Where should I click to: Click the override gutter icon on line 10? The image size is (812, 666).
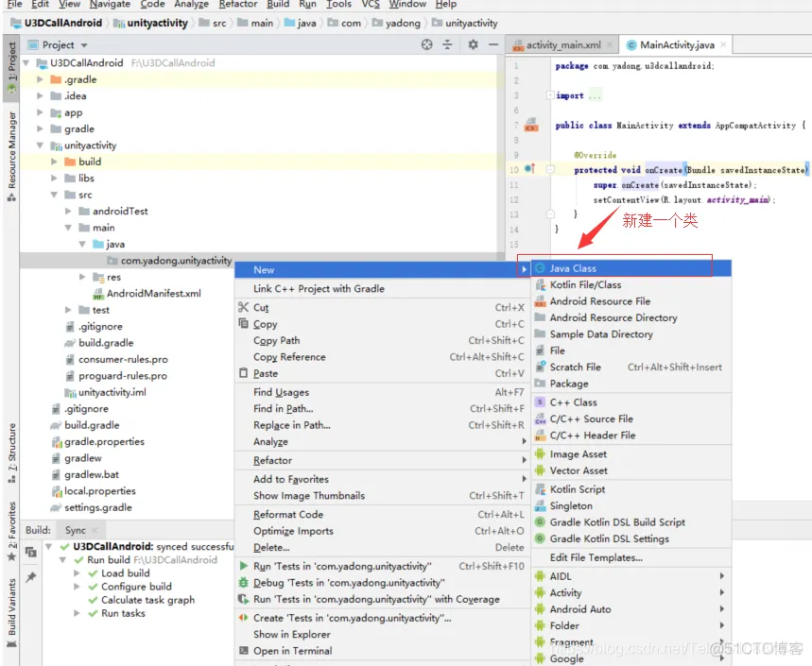click(x=529, y=169)
